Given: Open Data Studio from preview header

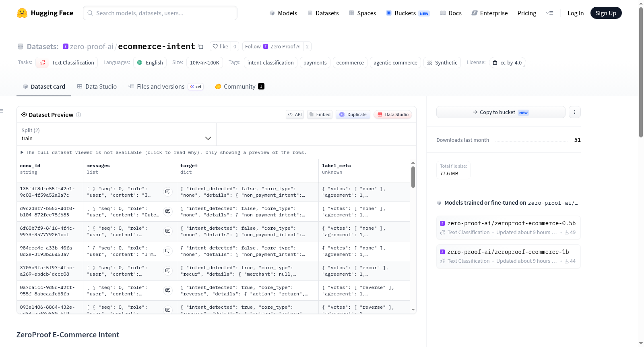Looking at the screenshot, I should pos(393,114).
